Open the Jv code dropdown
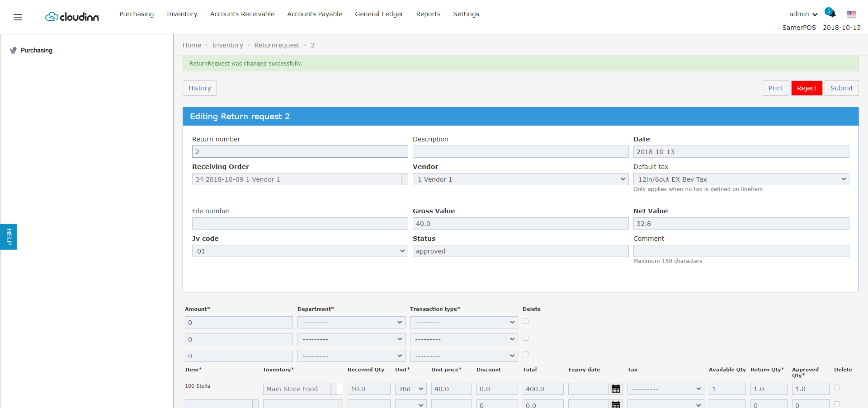868x408 pixels. [300, 251]
